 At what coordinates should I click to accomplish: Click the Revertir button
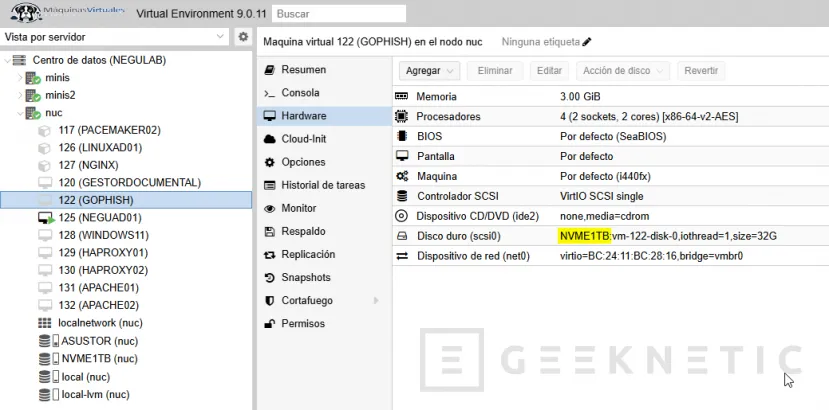701,71
